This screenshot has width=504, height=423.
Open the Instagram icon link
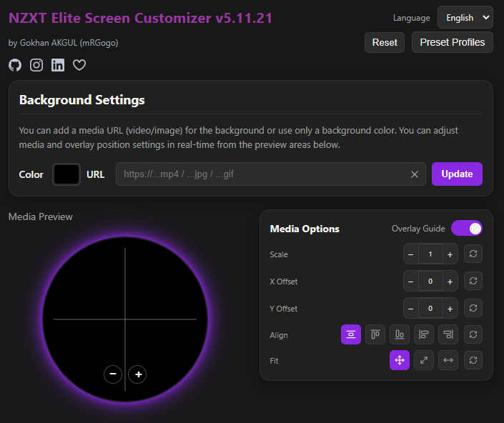[36, 65]
